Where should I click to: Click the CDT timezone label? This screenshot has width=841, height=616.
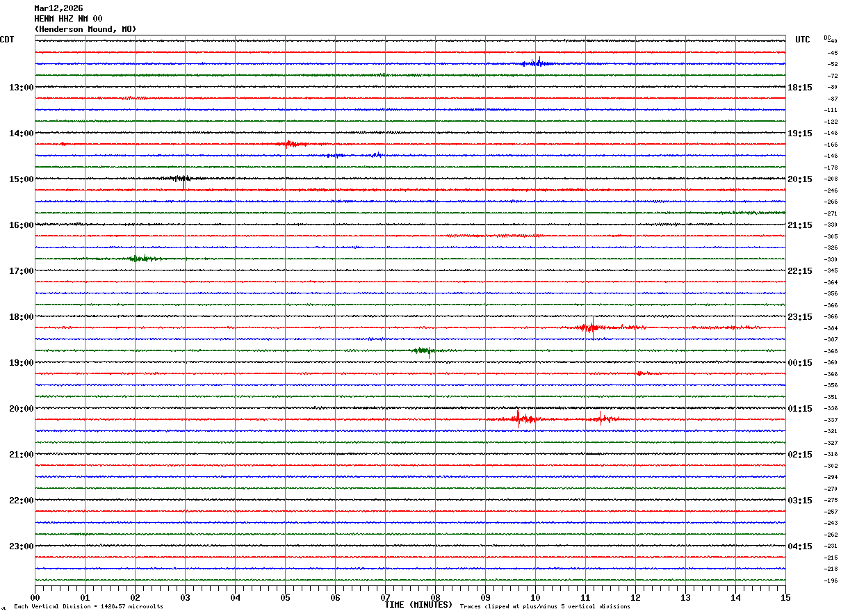tap(7, 40)
